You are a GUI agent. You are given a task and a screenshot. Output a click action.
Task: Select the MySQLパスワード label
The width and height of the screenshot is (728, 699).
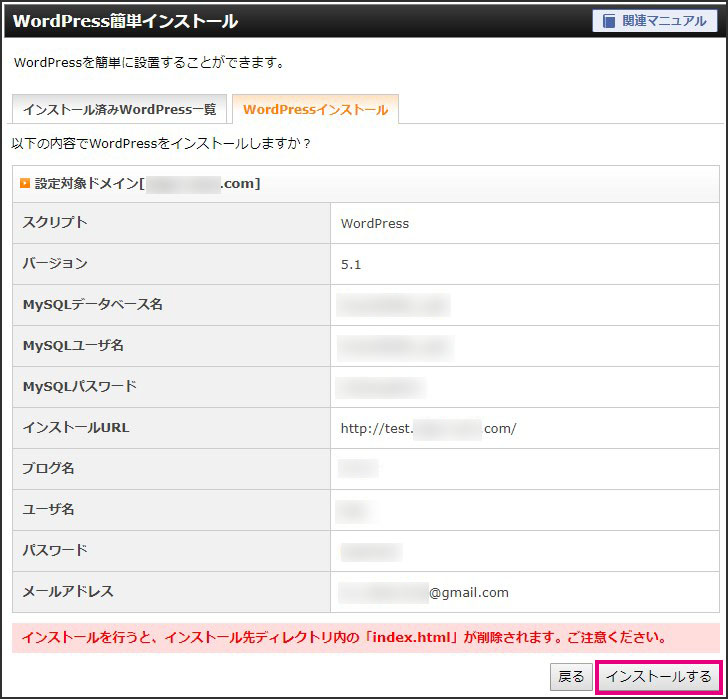click(x=79, y=386)
